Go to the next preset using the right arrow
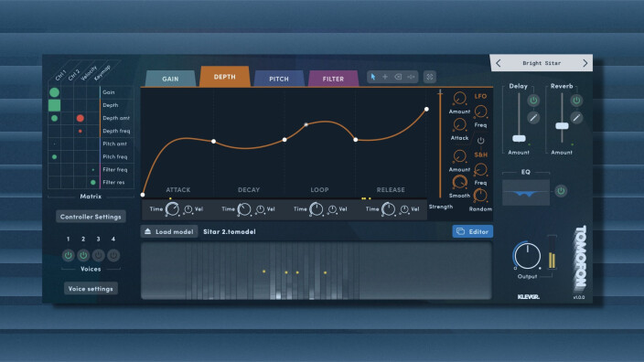Image resolution: width=644 pixels, height=362 pixels. (x=585, y=63)
